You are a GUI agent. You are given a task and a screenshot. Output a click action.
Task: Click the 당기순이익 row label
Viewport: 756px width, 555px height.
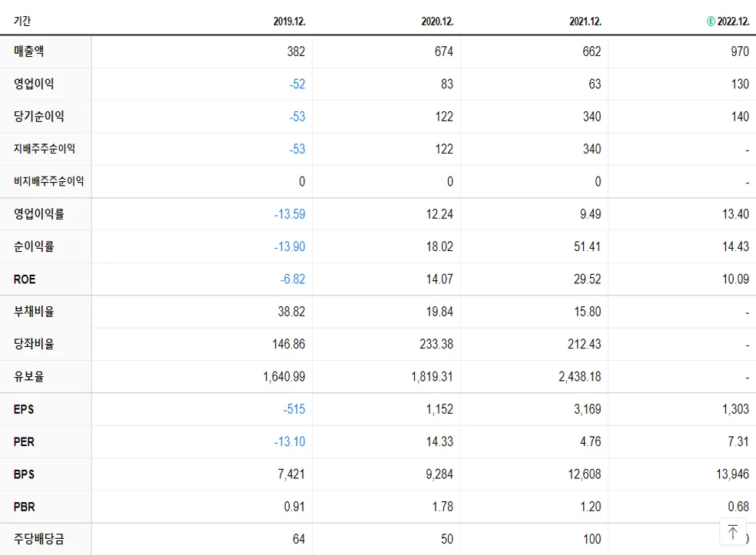coord(38,116)
